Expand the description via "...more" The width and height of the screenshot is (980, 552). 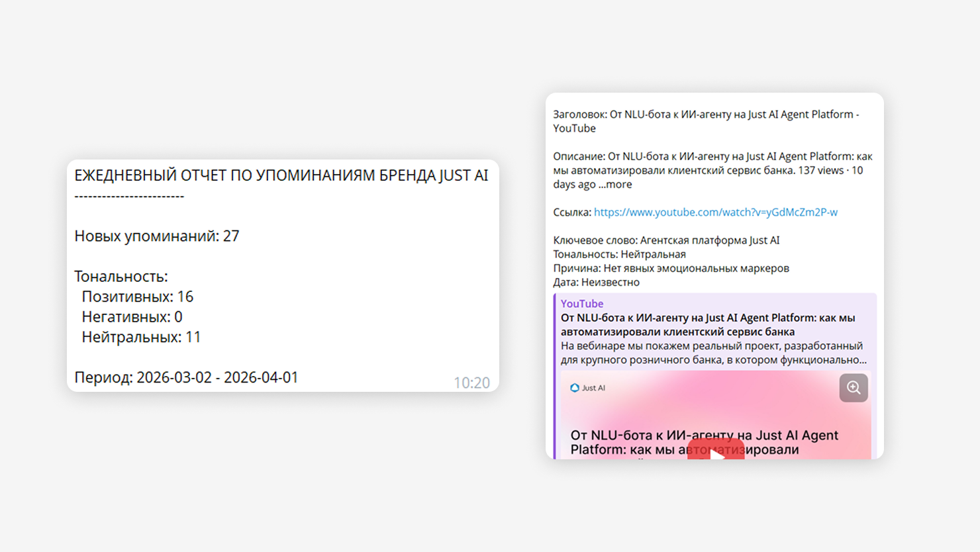pyautogui.click(x=615, y=185)
